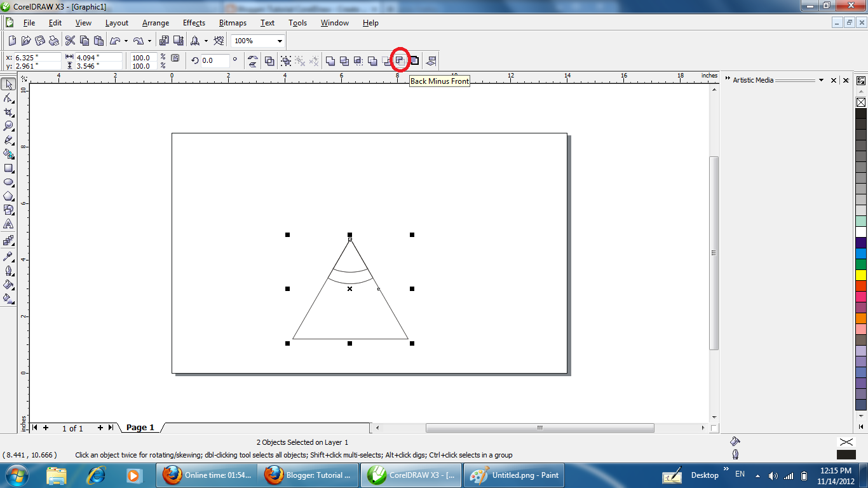The width and height of the screenshot is (868, 488).
Task: Click the rotation angle field
Action: tap(215, 61)
